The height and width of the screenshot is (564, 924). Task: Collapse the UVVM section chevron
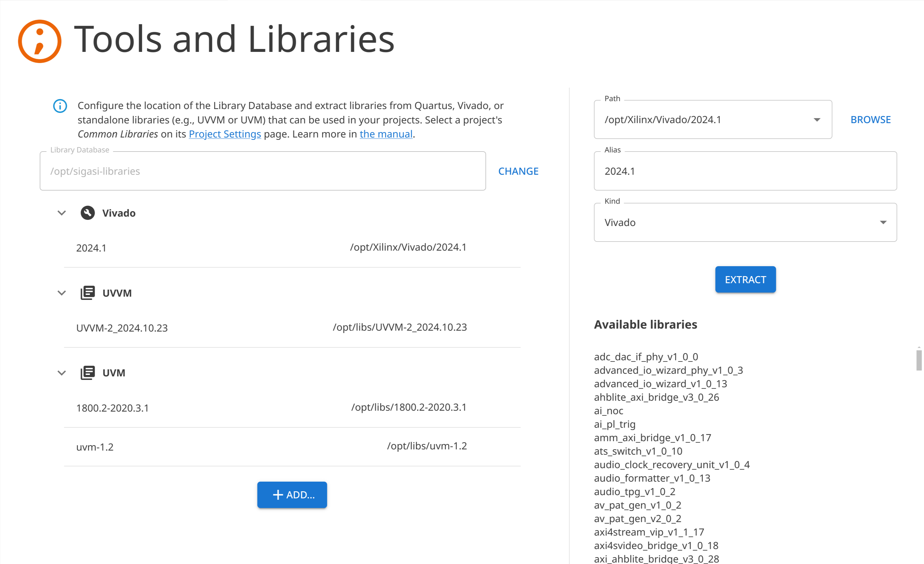(62, 293)
